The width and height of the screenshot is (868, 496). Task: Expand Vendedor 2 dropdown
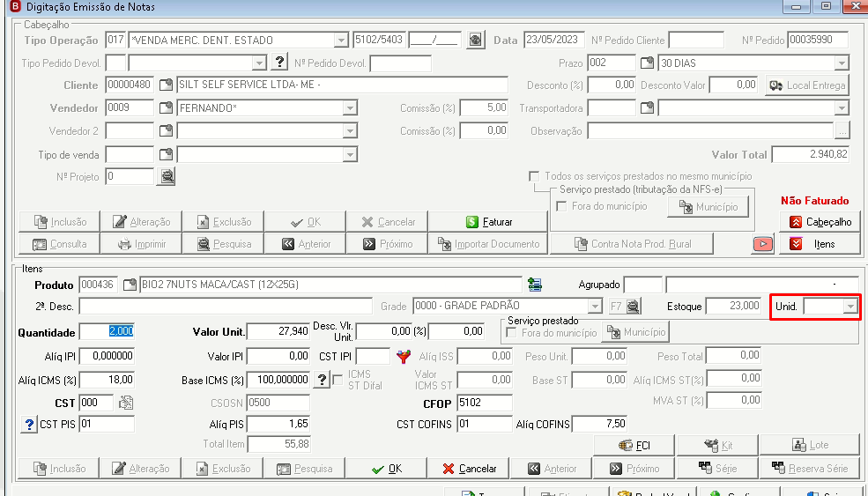350,131
